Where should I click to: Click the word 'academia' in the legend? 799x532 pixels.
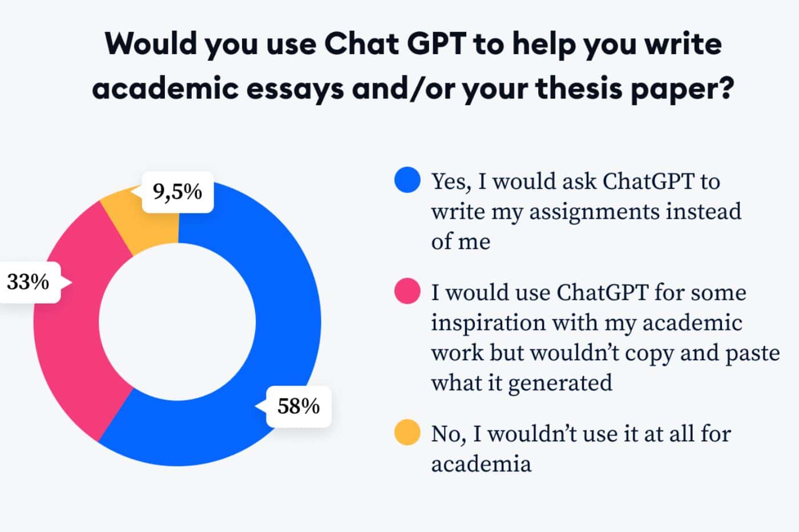[481, 464]
